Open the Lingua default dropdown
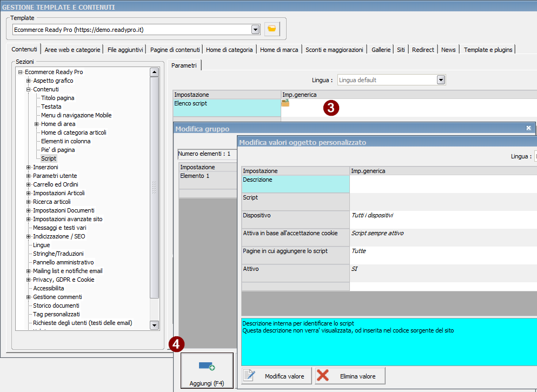 click(441, 80)
